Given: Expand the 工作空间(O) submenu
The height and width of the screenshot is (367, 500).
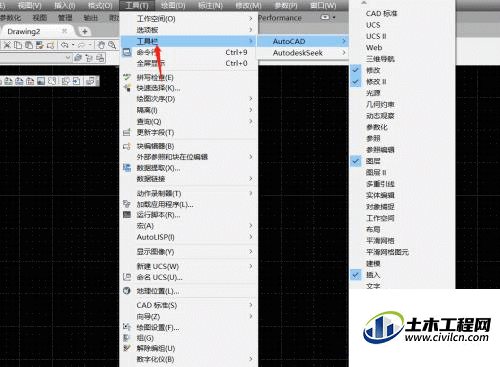Looking at the screenshot, I should click(188, 19).
